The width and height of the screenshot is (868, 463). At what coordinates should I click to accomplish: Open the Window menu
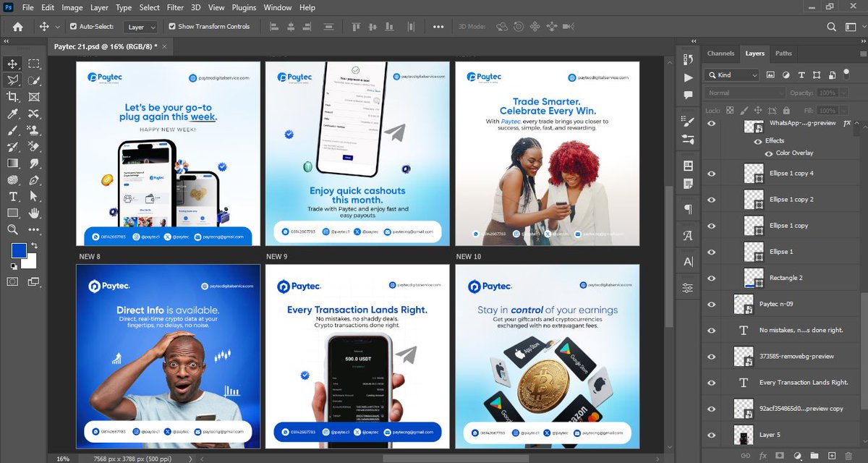(x=277, y=7)
